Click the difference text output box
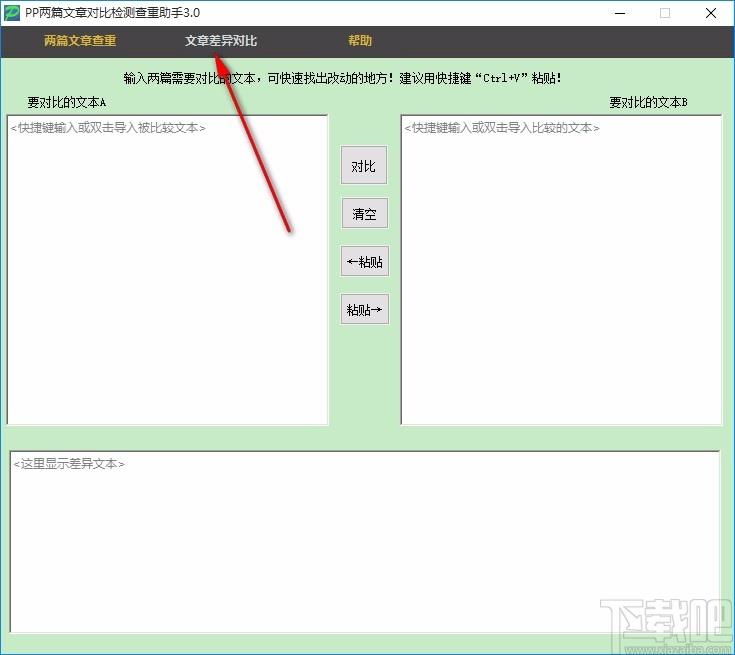735x655 pixels. tap(365, 542)
